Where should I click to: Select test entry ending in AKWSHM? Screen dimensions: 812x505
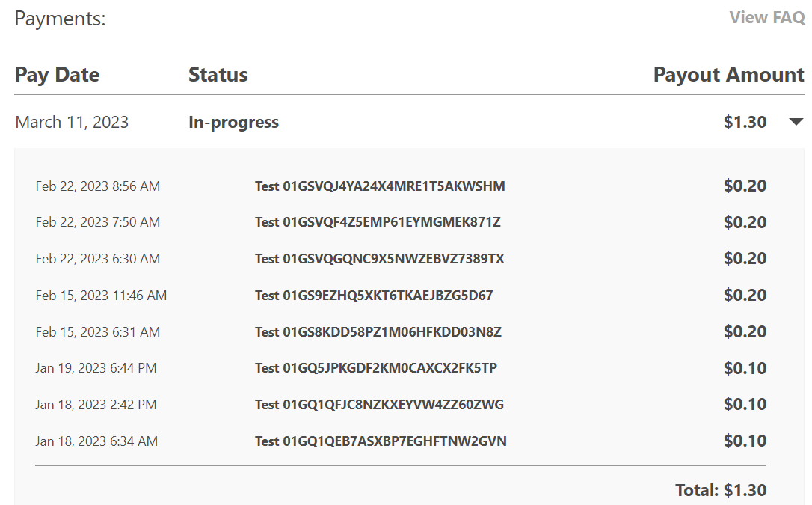click(x=380, y=186)
